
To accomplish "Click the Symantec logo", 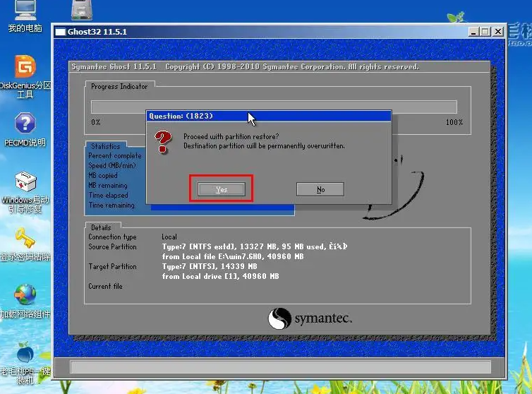I will click(310, 318).
